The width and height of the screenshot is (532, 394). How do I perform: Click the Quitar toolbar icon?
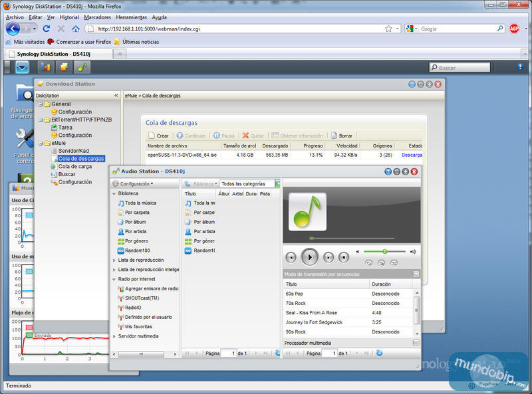(x=253, y=136)
